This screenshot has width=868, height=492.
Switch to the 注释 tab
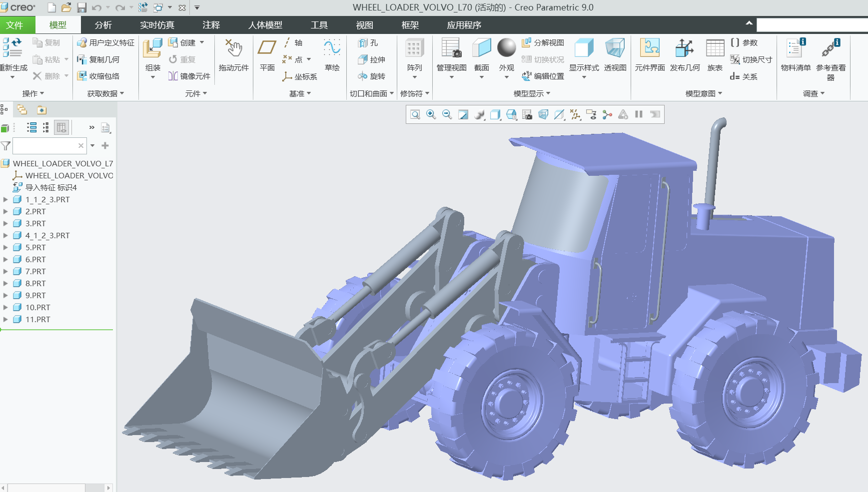(211, 25)
